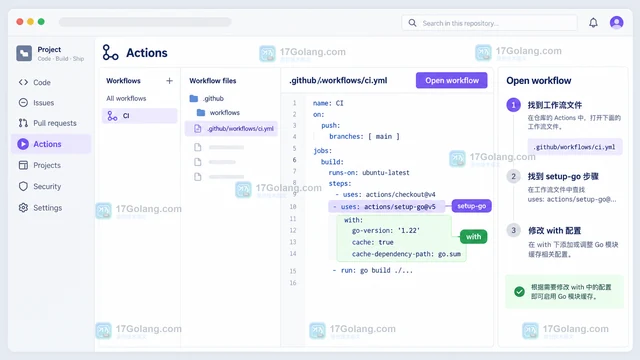Click the Security shield icon
The height and width of the screenshot is (360, 640).
(23, 186)
